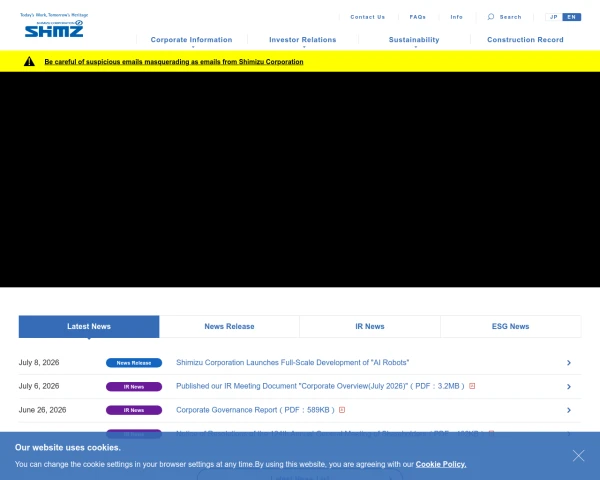This screenshot has width=600, height=480.
Task: Click 'Our website uses cookies.' heading
Action: tap(68, 447)
